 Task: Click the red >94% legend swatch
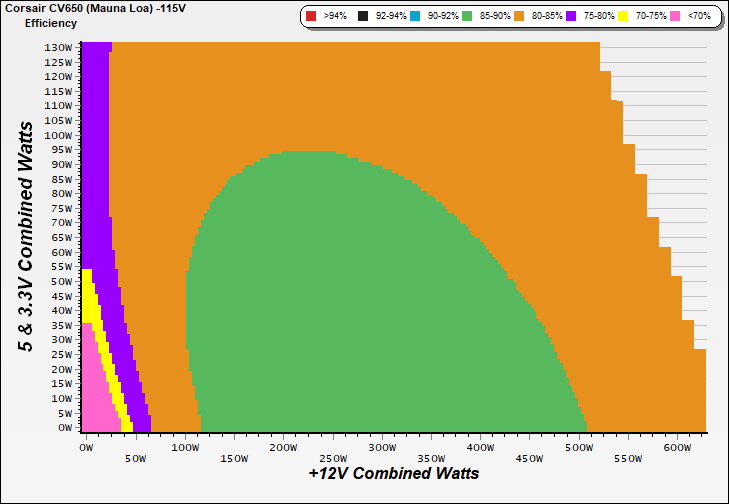(x=311, y=17)
